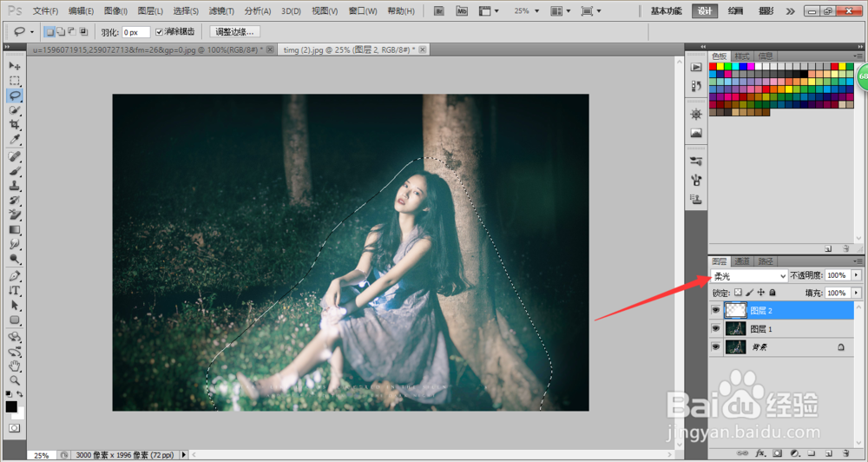This screenshot has height=462, width=868.
Task: Select the Zoom tool
Action: click(x=15, y=380)
